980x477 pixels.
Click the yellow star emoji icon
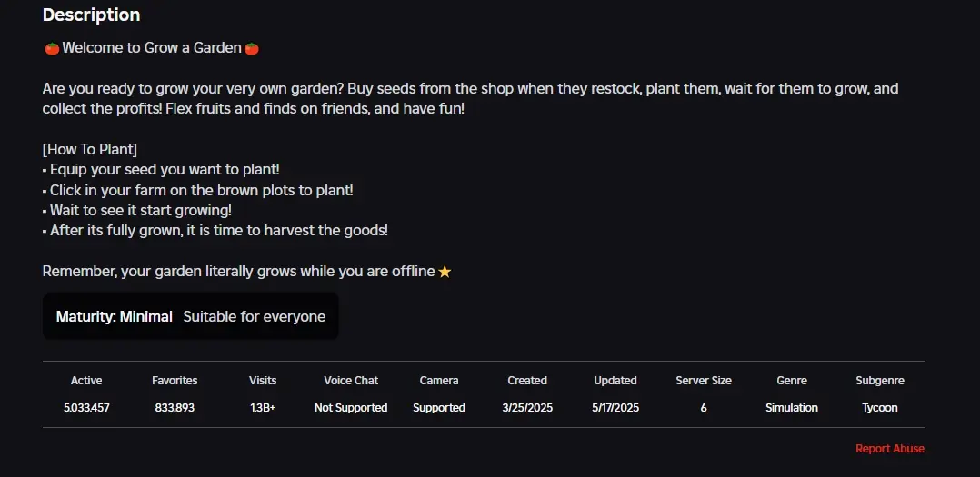point(445,272)
